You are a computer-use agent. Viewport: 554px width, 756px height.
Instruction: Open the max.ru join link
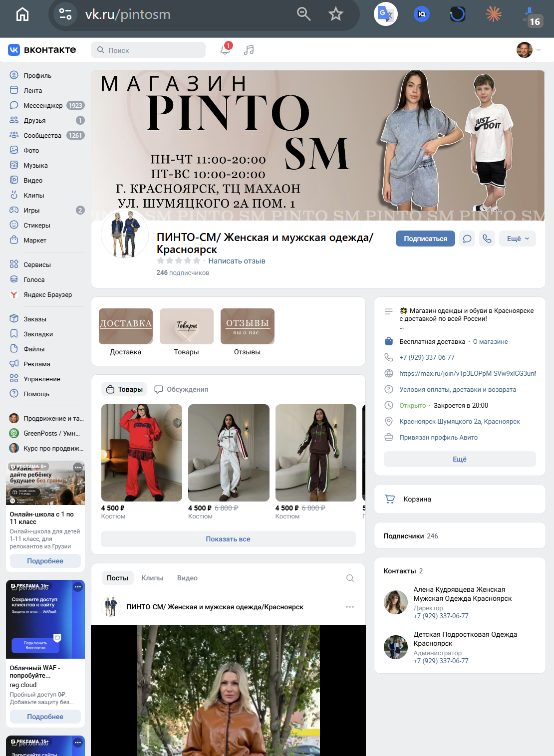468,373
